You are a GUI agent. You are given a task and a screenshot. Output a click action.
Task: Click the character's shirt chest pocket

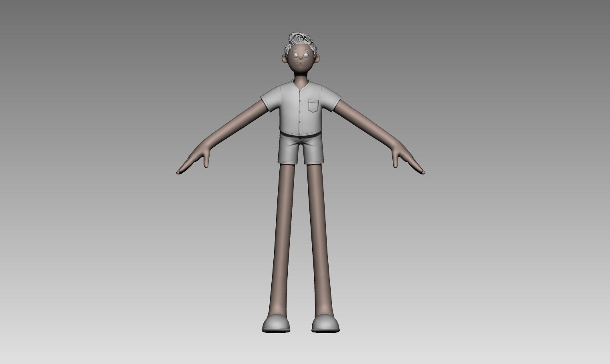pyautogui.click(x=313, y=106)
